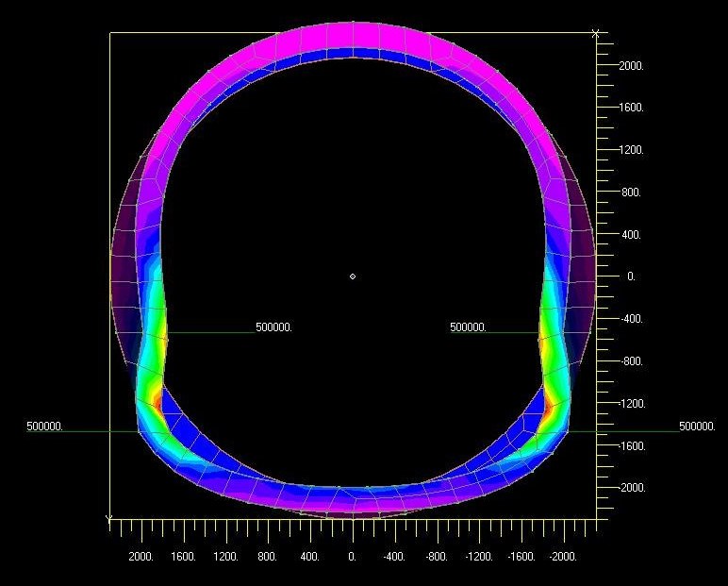728x586 pixels.
Task: Select horizontal axis label -800.
Action: point(437,556)
